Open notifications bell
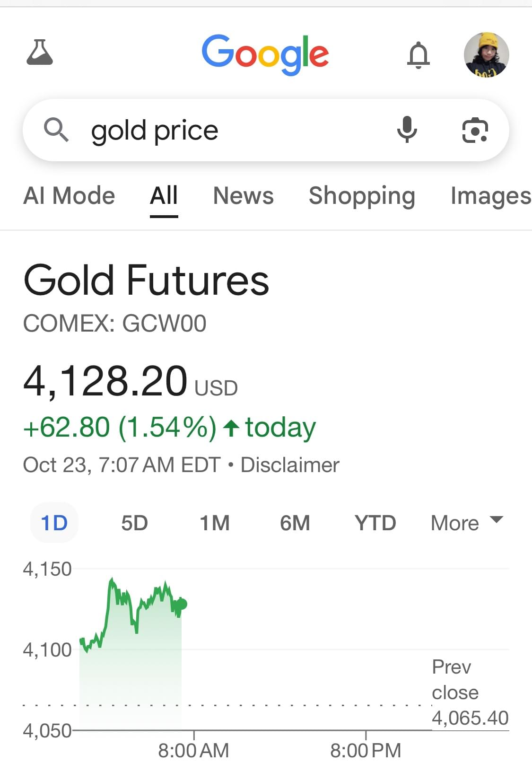Viewport: 532px width, 763px height. pos(419,55)
